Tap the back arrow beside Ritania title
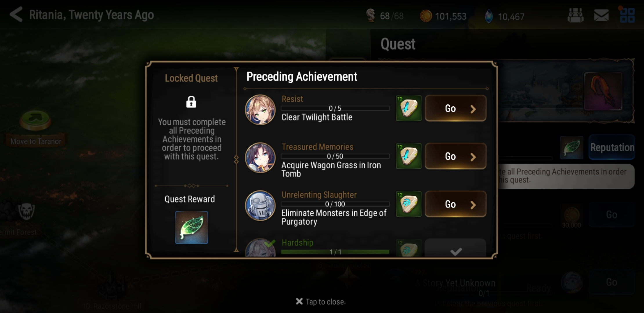Screen dimensions: 644x313 coord(16,14)
